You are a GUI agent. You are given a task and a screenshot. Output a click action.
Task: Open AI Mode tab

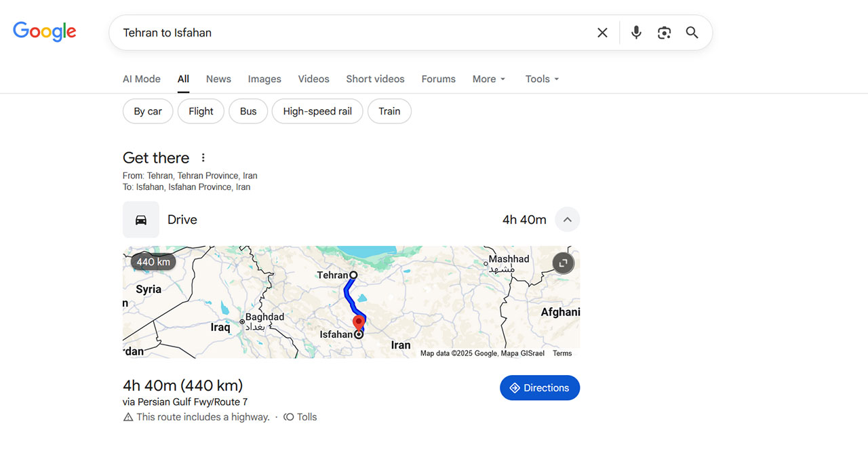pyautogui.click(x=142, y=79)
